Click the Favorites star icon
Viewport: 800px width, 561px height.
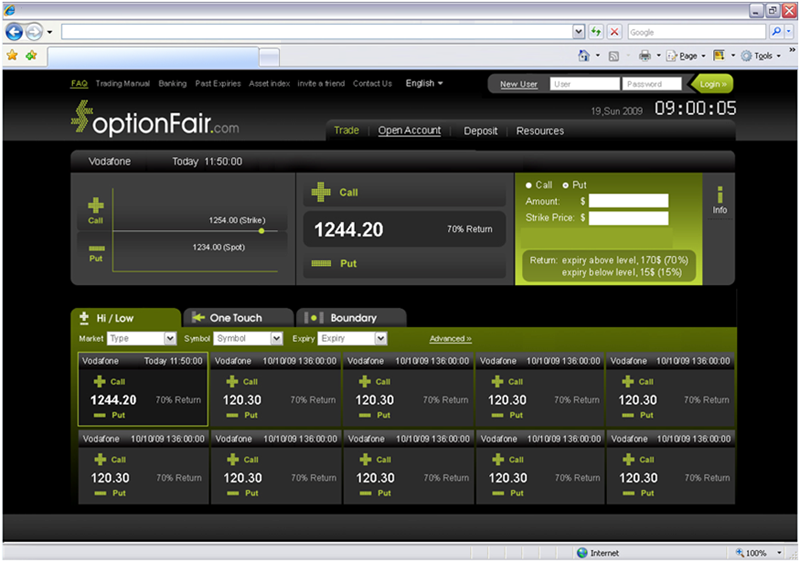12,55
